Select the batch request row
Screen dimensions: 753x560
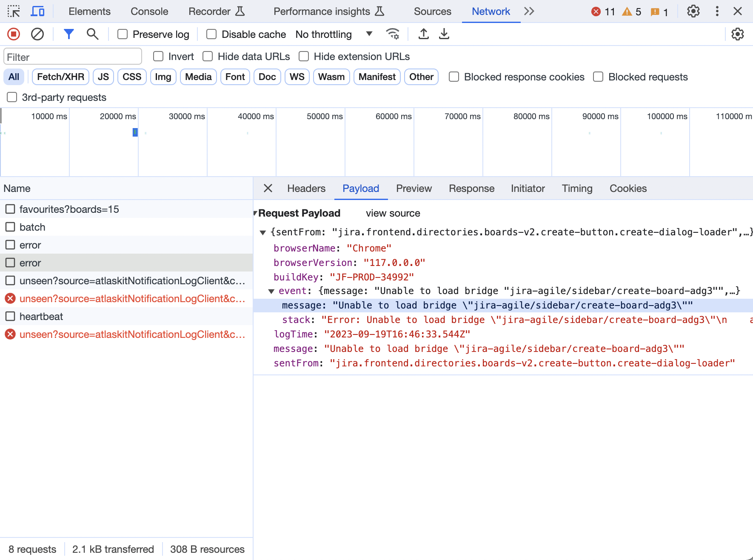pyautogui.click(x=126, y=227)
